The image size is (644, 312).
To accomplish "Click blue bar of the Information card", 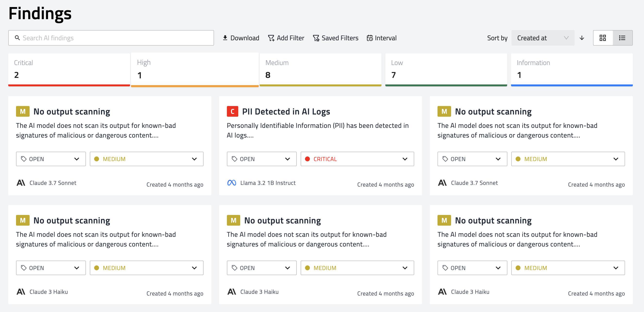I will tap(571, 85).
